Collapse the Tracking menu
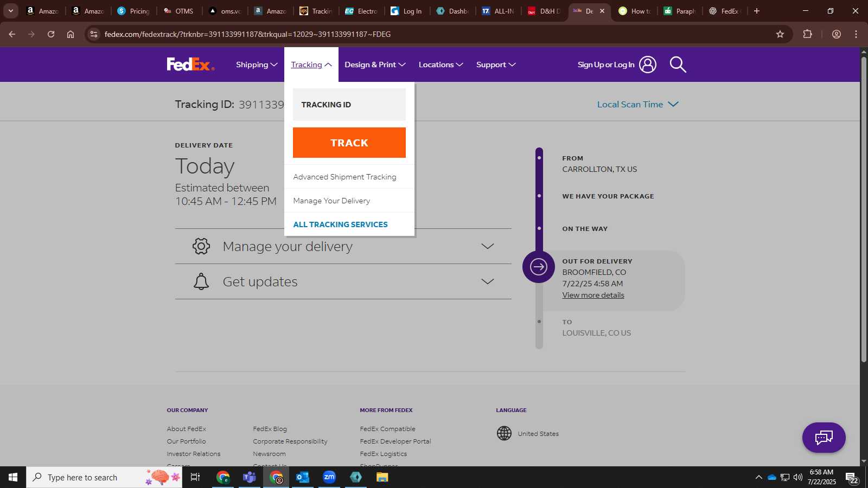 tap(311, 65)
